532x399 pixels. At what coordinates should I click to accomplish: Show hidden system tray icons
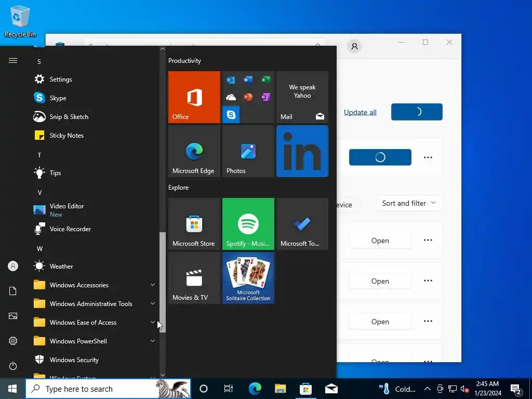(428, 389)
